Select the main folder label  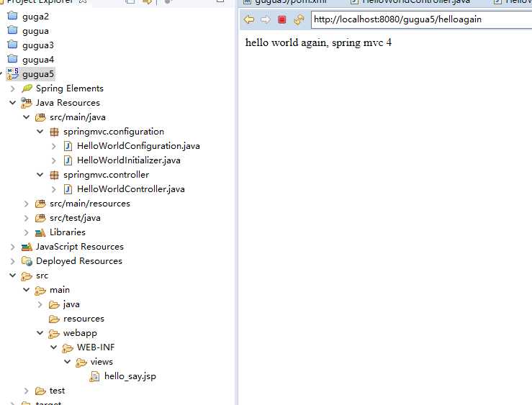tap(60, 290)
